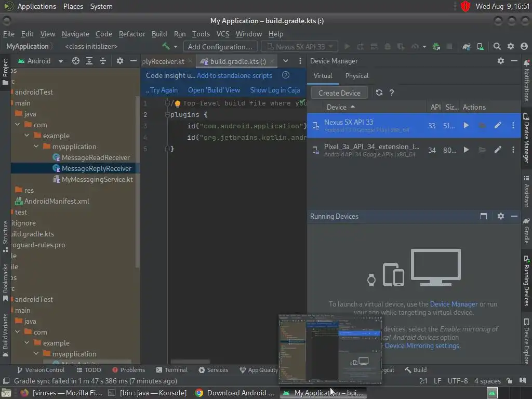Collapse plugins block fold marker

tap(167, 115)
